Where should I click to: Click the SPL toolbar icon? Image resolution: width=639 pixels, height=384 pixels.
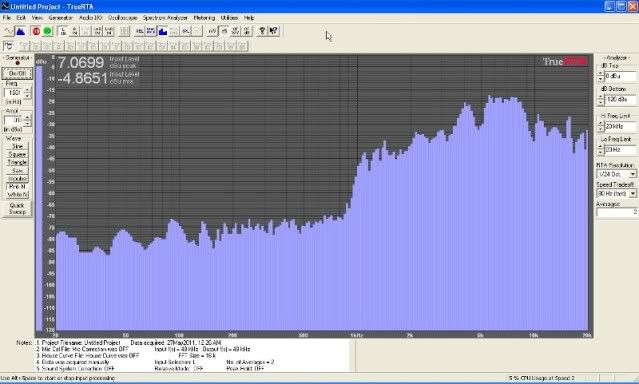[185, 31]
